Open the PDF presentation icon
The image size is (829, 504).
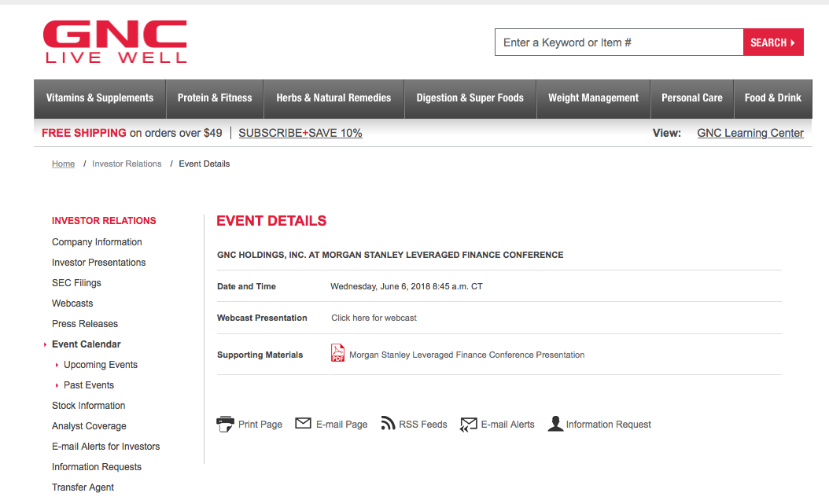click(x=337, y=353)
